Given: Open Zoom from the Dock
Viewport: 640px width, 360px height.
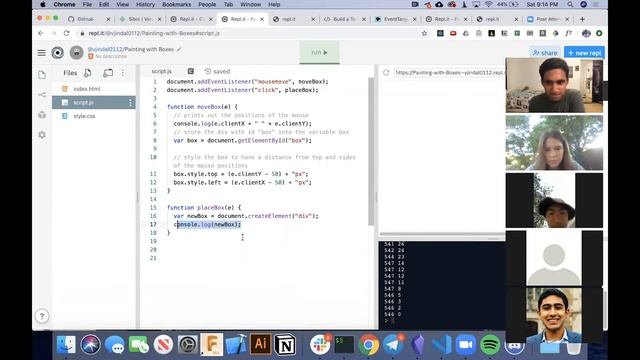Looking at the screenshot, I should [466, 345].
